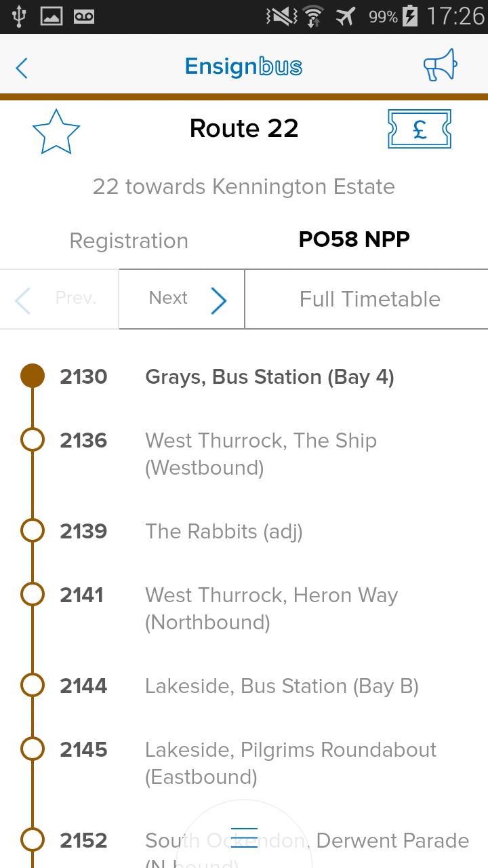Tap the PO58 NPP registration value
Image resolution: width=488 pixels, height=868 pixels.
(354, 239)
